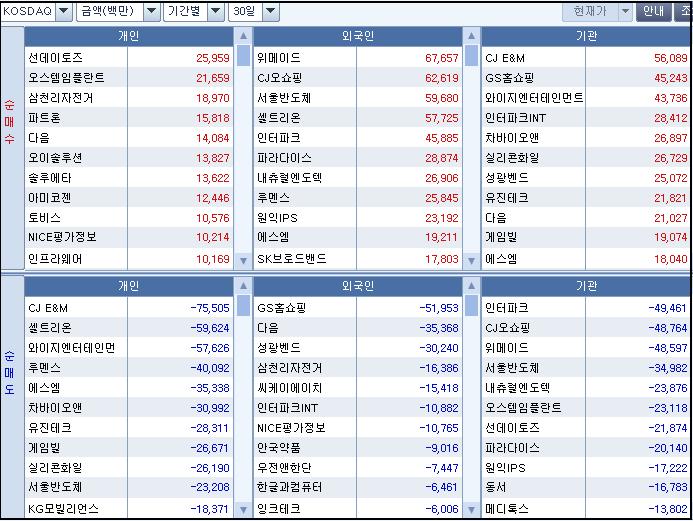This screenshot has width=693, height=521.
Task: Select CJ오쇼핑 in the net-buy 외국인 list
Action: [280, 78]
